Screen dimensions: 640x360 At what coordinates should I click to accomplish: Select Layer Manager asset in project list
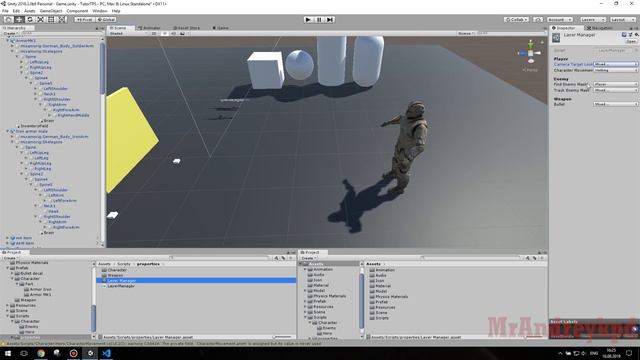click(196, 281)
